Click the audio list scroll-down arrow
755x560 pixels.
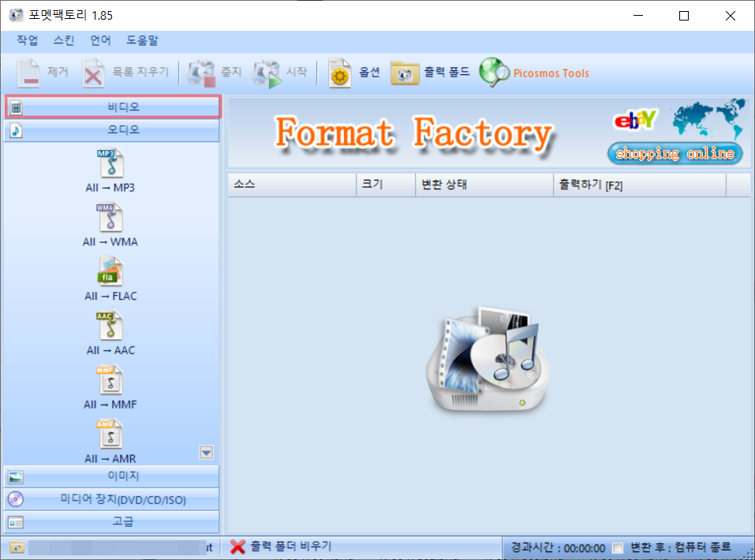click(x=207, y=452)
